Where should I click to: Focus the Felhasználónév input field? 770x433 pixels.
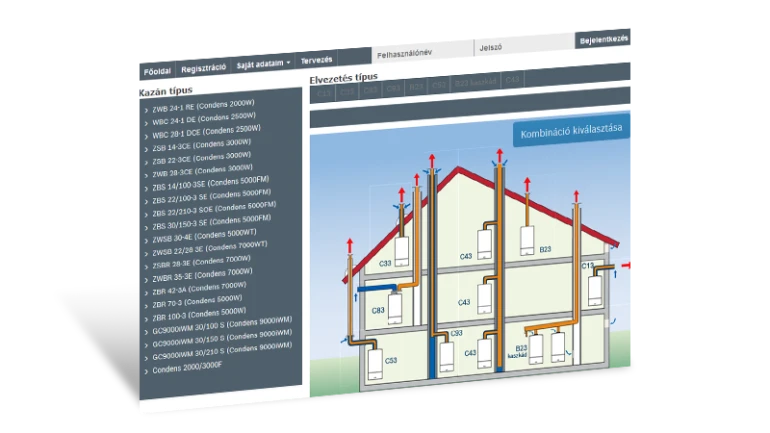(x=423, y=53)
